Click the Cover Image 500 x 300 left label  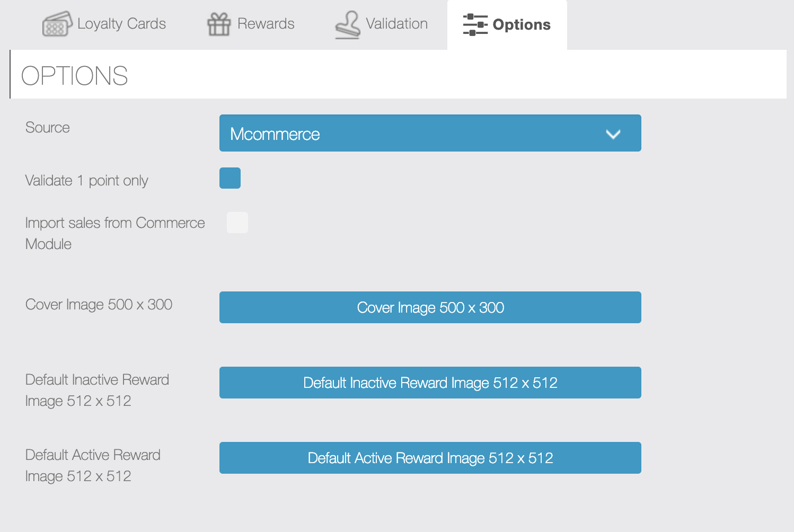click(99, 305)
